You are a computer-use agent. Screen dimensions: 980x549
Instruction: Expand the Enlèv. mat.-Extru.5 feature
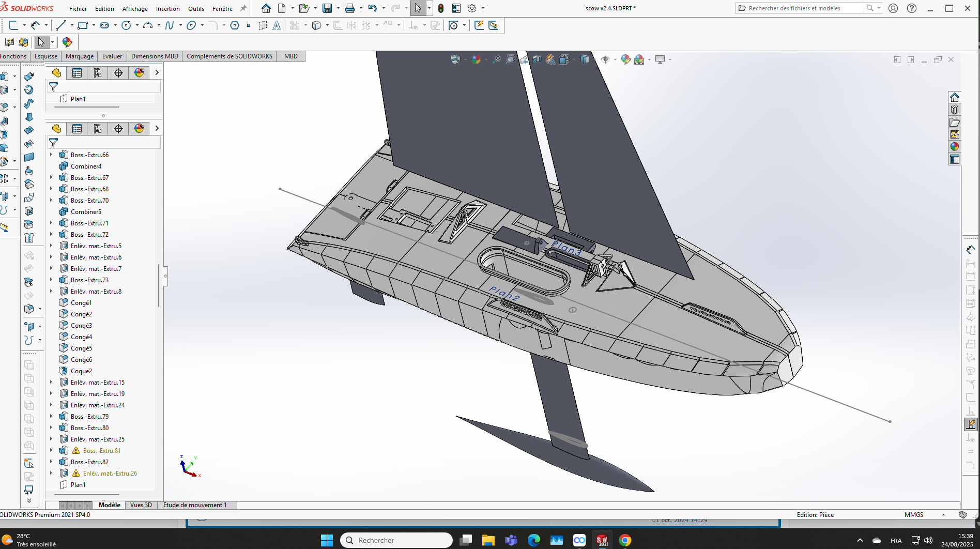click(51, 246)
